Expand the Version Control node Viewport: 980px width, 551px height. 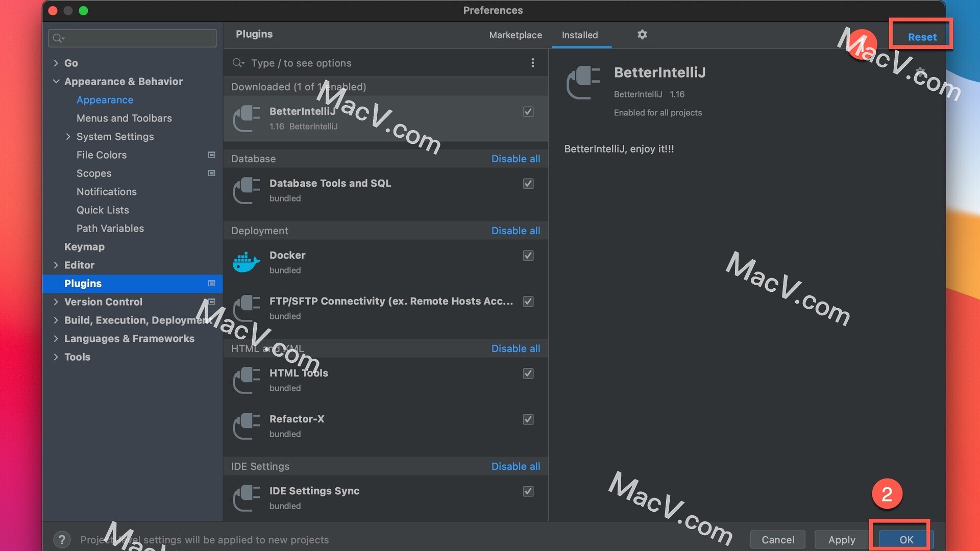click(x=56, y=302)
